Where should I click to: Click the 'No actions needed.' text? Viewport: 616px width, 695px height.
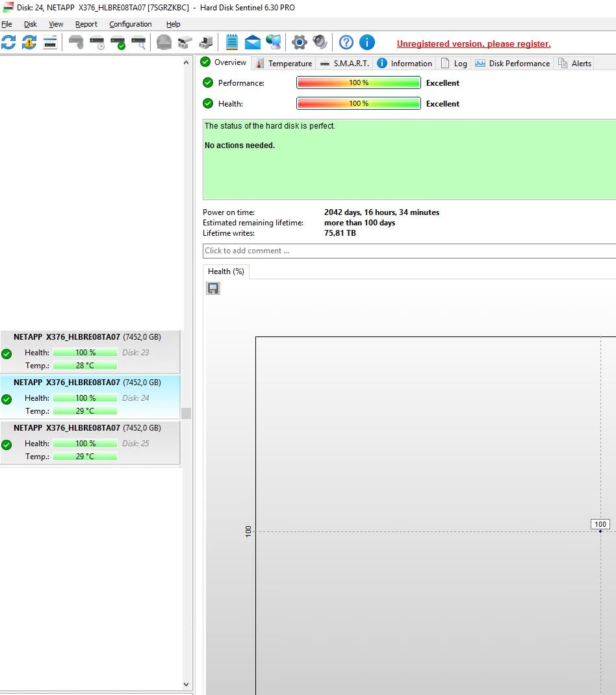coord(240,145)
